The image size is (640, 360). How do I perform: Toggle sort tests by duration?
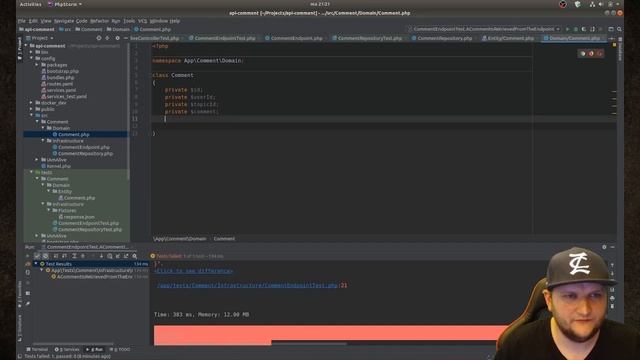(x=64, y=256)
